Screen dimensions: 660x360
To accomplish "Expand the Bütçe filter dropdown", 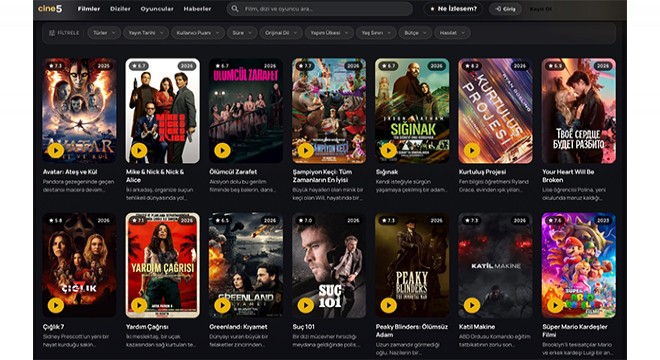I will pyautogui.click(x=415, y=33).
